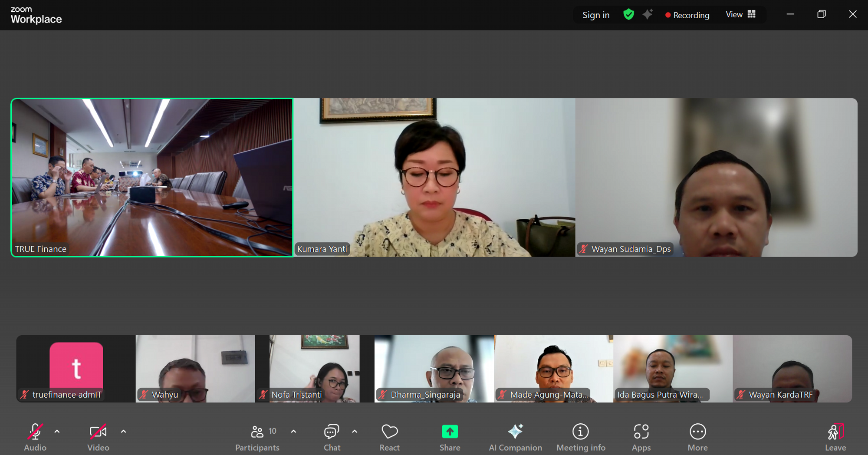Unmute microphone with Audio button
Screen dimensions: 868x455
pyautogui.click(x=35, y=437)
